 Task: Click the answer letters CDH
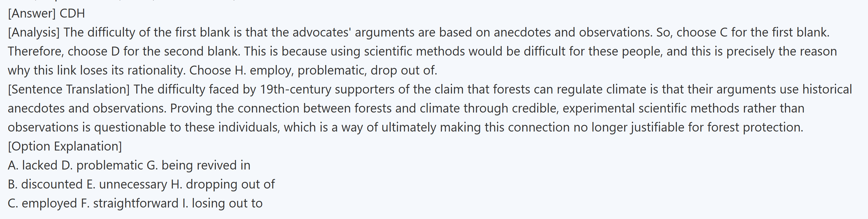72,14
